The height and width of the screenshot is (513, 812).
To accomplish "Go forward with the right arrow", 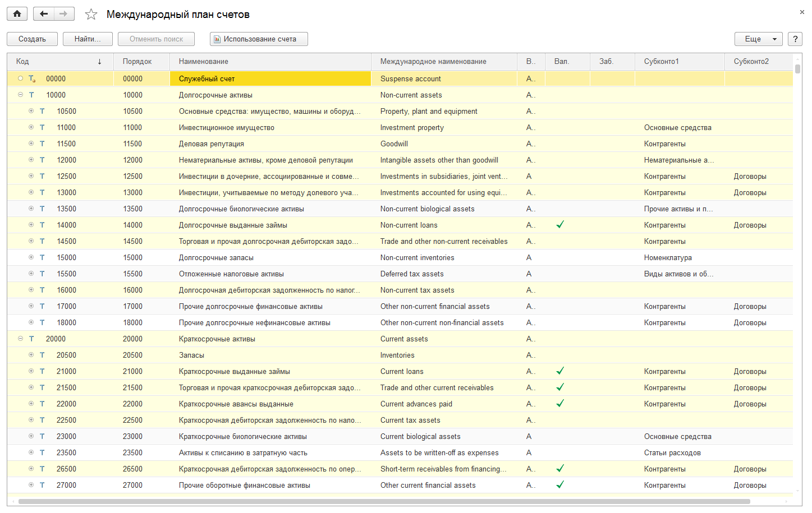I will pos(63,14).
